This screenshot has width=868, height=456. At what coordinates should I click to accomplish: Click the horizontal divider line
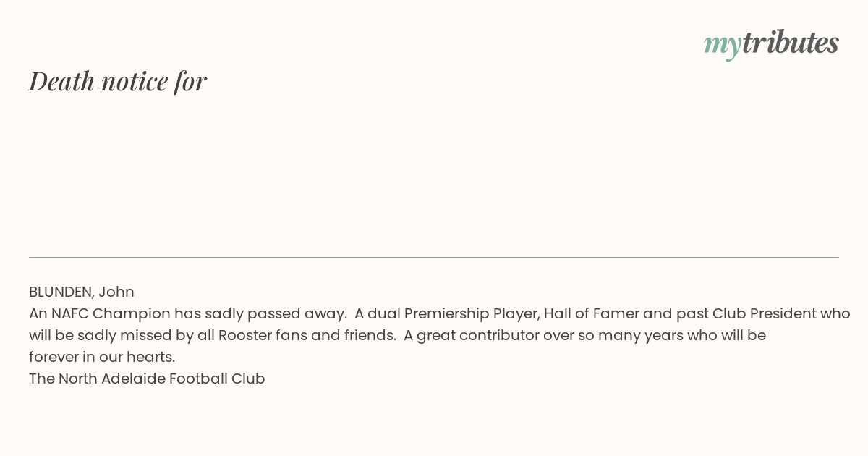click(x=434, y=257)
